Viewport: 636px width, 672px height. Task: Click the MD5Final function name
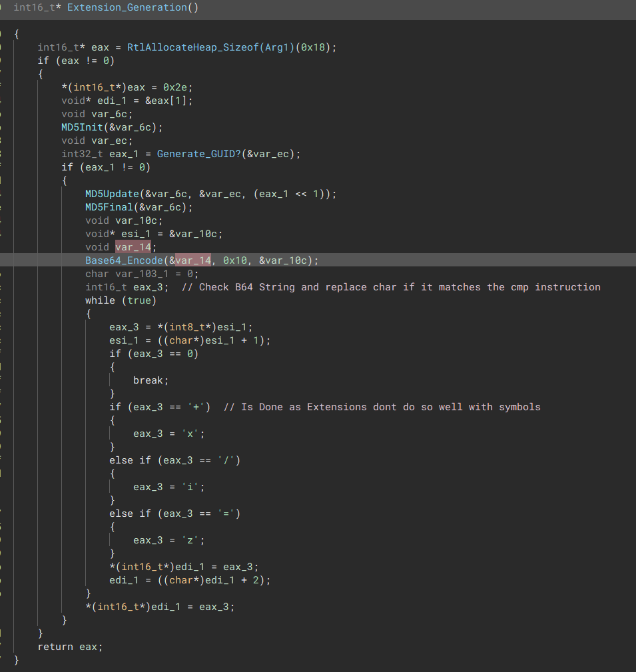click(x=108, y=206)
